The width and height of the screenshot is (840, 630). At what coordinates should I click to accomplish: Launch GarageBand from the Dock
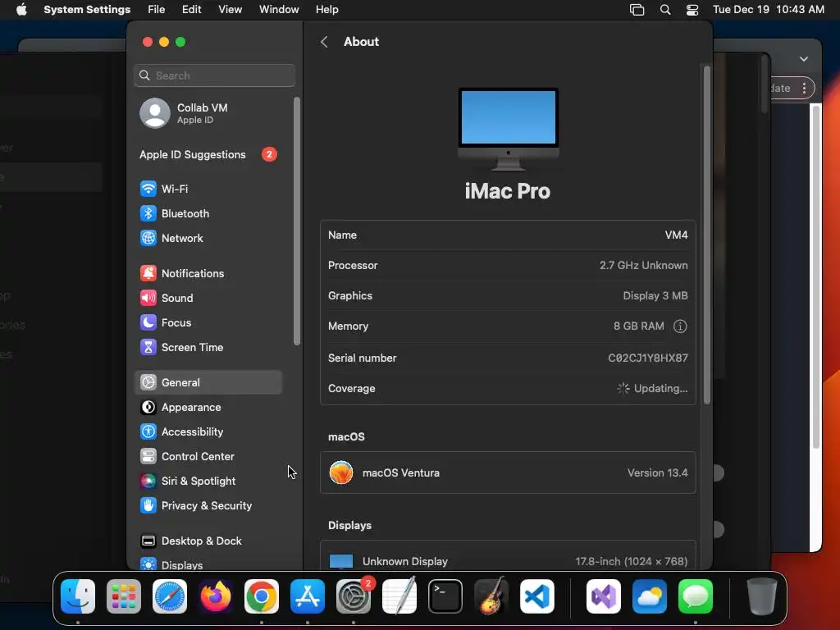tap(491, 596)
